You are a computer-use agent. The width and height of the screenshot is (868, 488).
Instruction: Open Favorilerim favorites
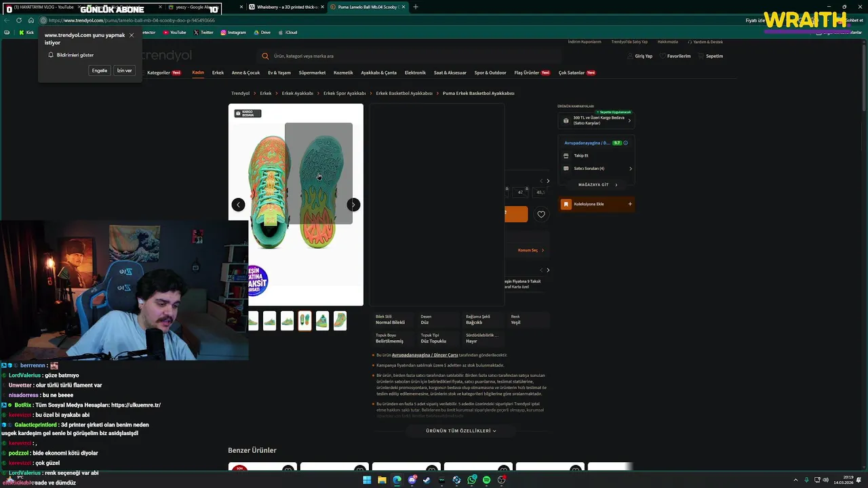675,56
